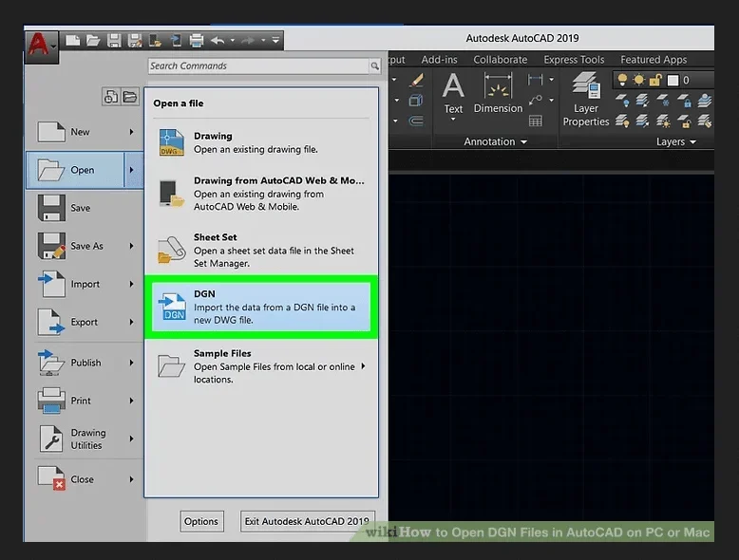
Task: Click Exit Autodesk AutoCAD 2019 button
Action: pos(308,521)
